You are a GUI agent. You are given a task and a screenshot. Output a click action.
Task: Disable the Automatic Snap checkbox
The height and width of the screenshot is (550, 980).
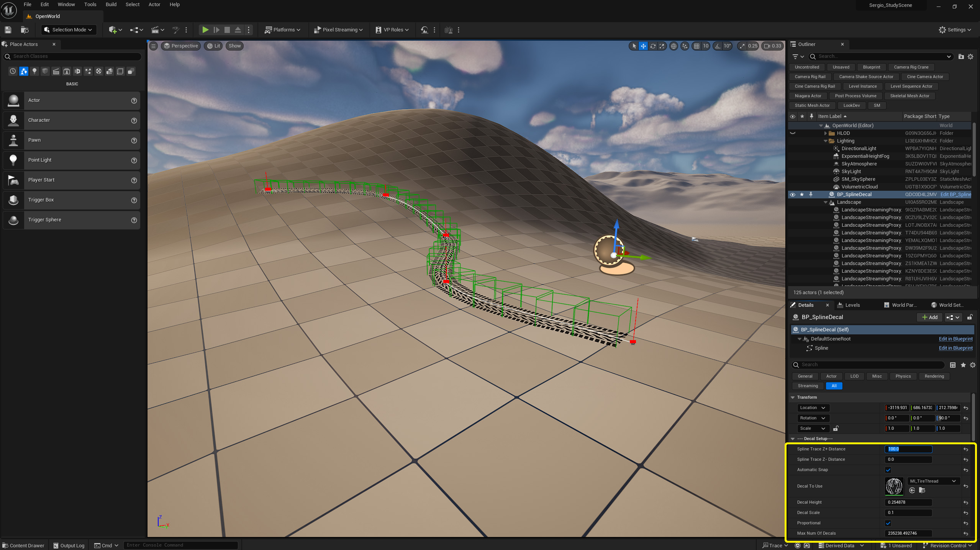(x=888, y=470)
